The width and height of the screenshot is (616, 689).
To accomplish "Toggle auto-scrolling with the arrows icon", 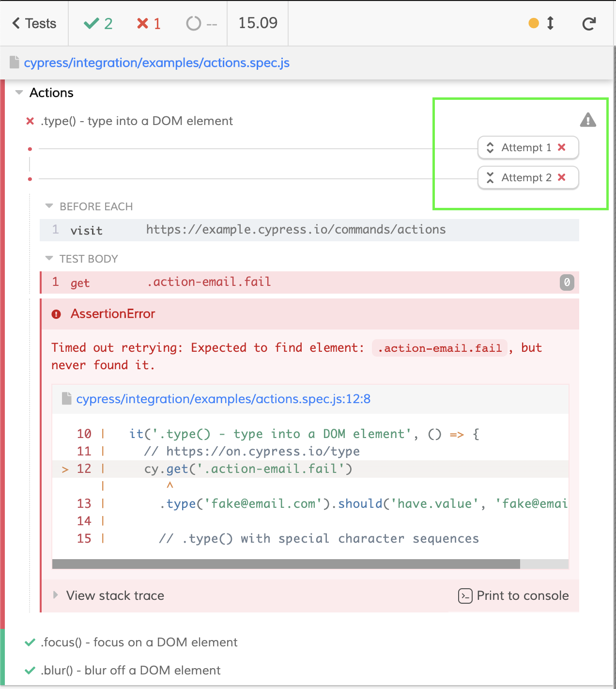I will pyautogui.click(x=550, y=23).
